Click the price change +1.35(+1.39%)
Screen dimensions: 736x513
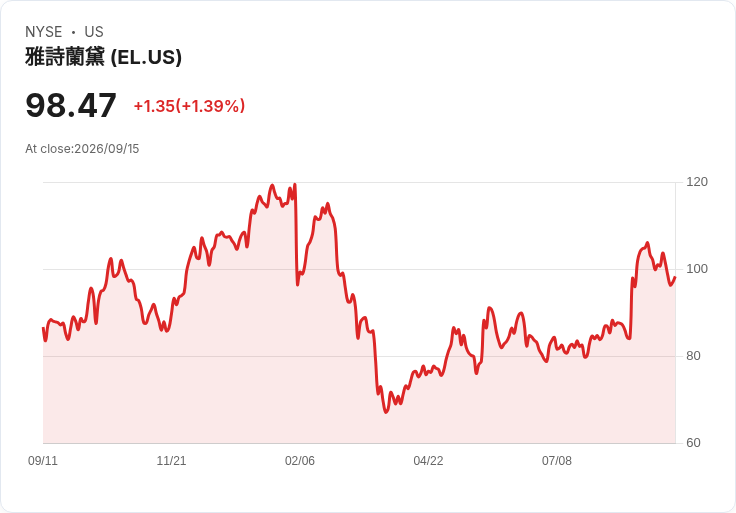click(189, 106)
